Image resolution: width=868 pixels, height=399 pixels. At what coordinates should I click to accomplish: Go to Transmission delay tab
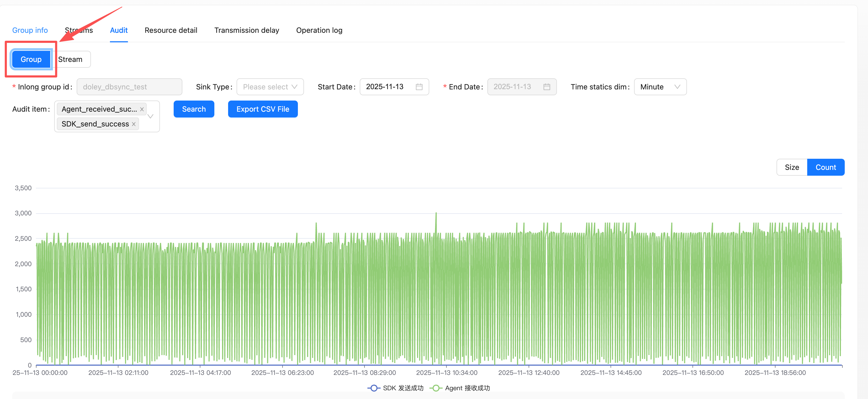(247, 30)
